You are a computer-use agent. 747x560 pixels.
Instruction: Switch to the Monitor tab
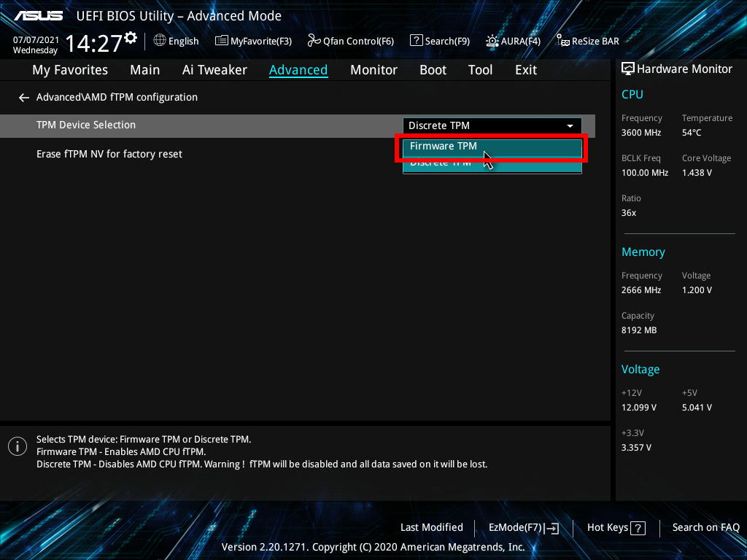point(373,70)
